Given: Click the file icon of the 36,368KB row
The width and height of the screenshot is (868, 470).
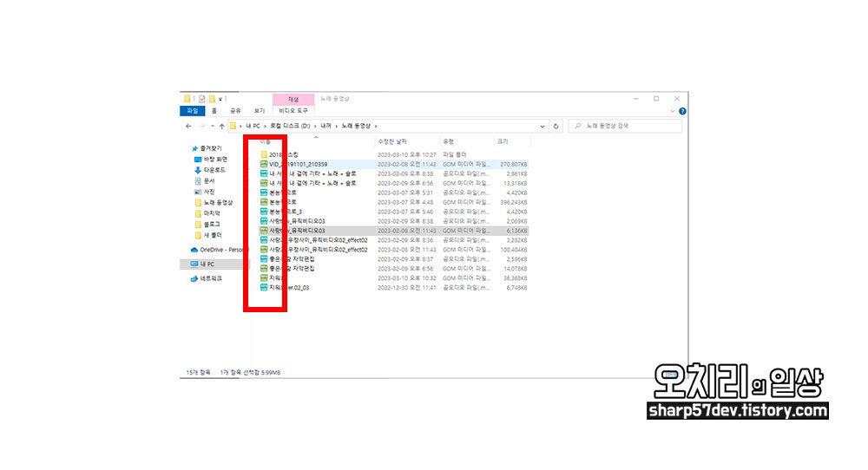Looking at the screenshot, I should pyautogui.click(x=264, y=278).
